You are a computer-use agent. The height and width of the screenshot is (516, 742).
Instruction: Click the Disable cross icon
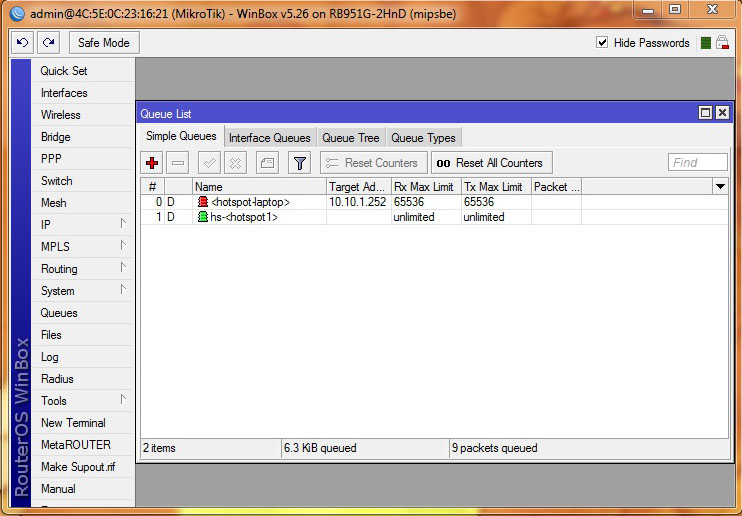click(x=235, y=163)
